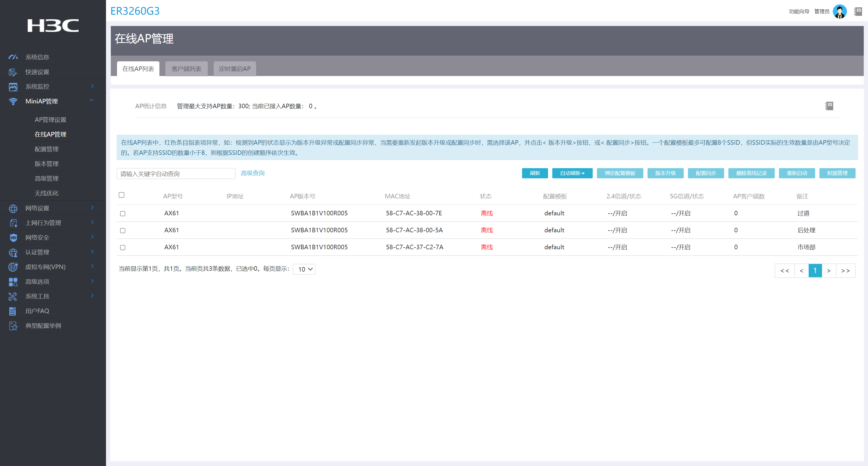Click the System Info gauge icon

tap(13, 57)
